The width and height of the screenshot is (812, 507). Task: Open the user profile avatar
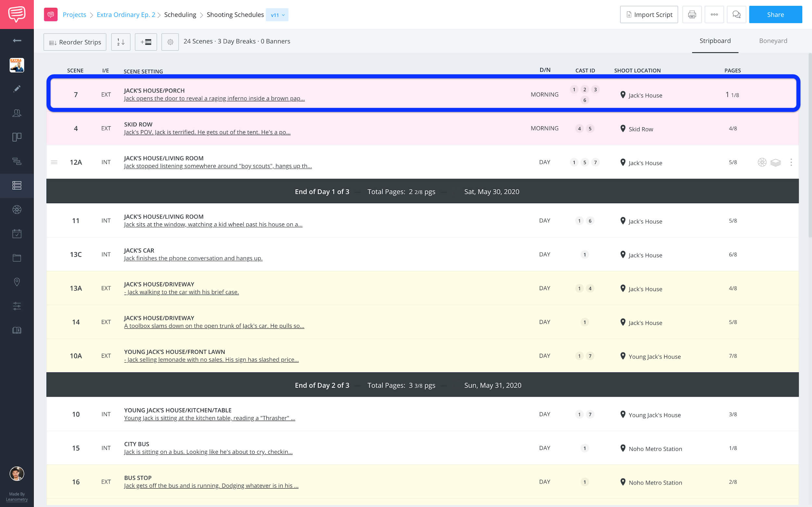[17, 474]
